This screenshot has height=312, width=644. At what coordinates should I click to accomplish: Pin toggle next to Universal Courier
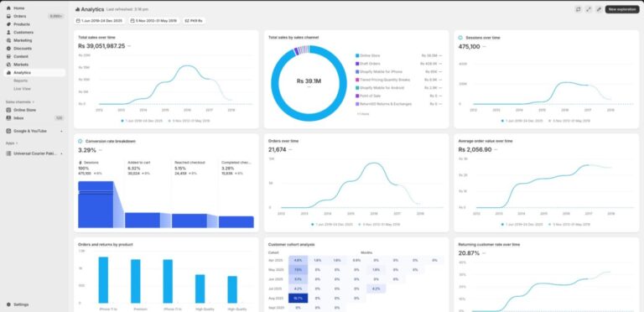[61, 153]
